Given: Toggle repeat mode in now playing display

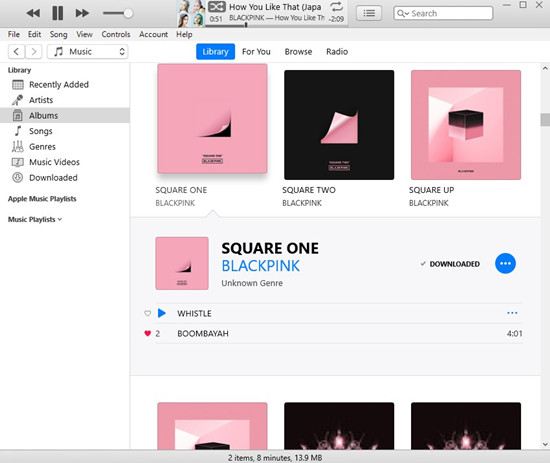Looking at the screenshot, I should pos(336,7).
